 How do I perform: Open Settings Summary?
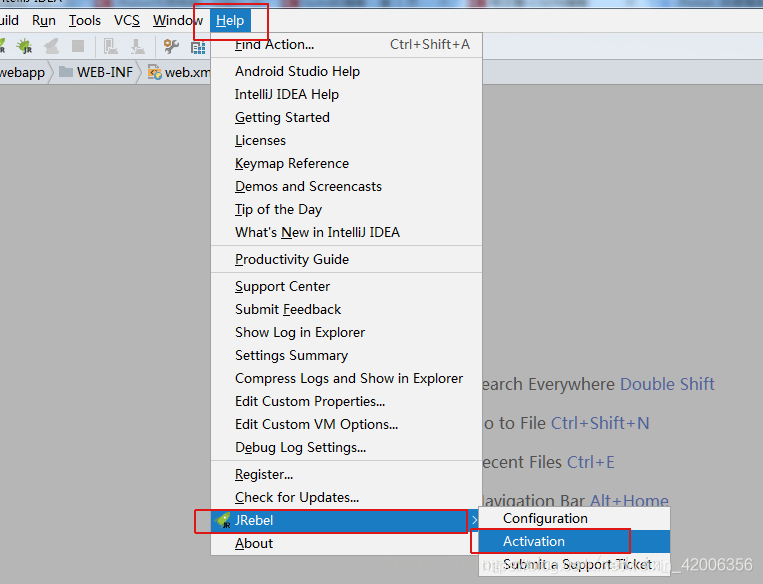pos(346,356)
